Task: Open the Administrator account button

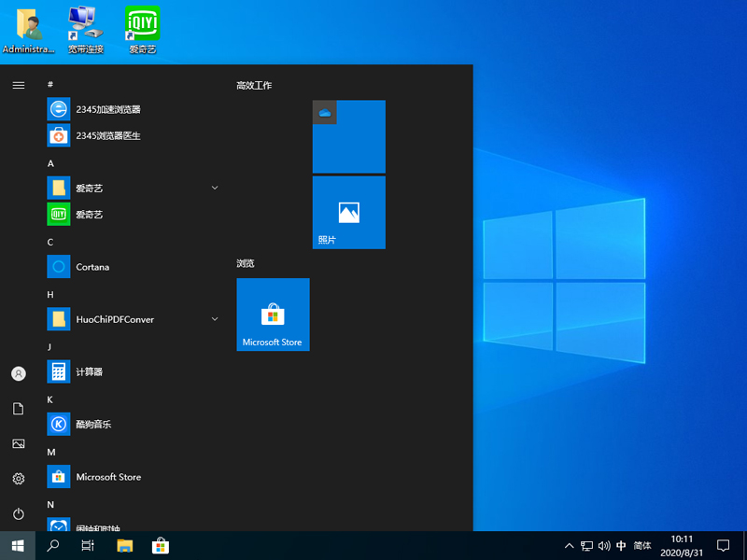Action: pos(18,373)
